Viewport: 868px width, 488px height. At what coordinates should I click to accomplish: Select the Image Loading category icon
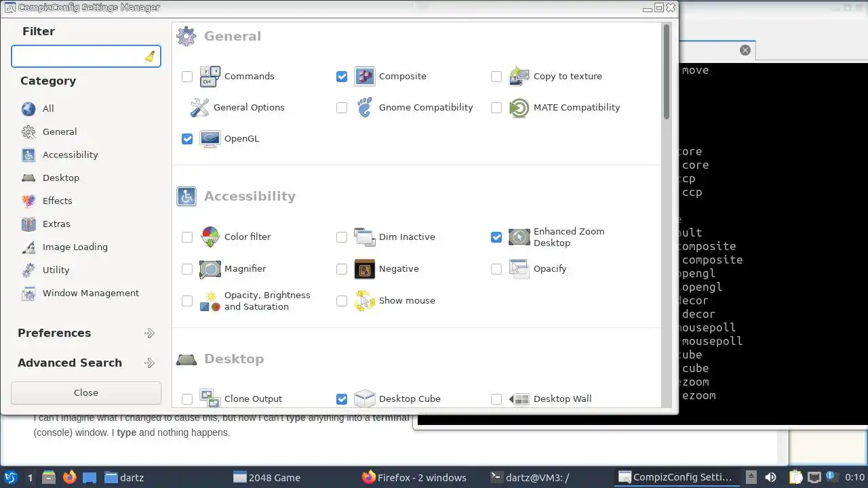point(28,247)
